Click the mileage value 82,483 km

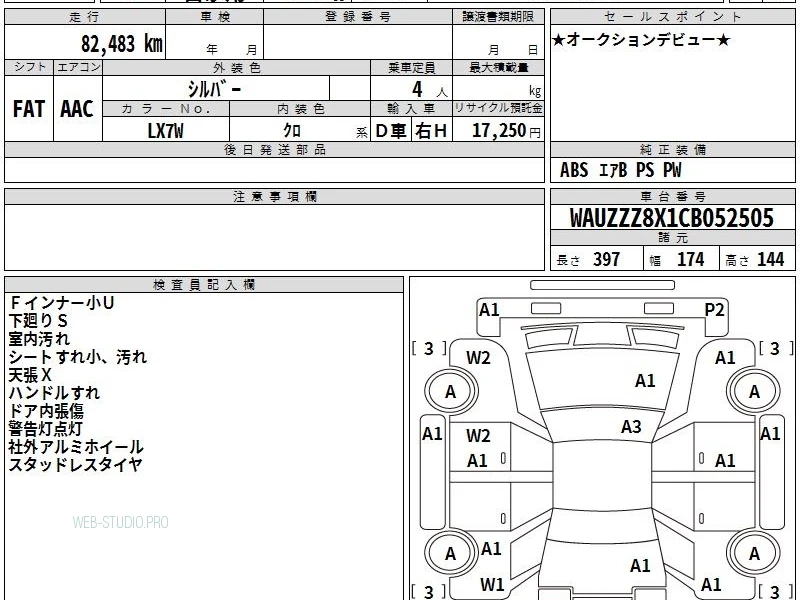(x=121, y=43)
